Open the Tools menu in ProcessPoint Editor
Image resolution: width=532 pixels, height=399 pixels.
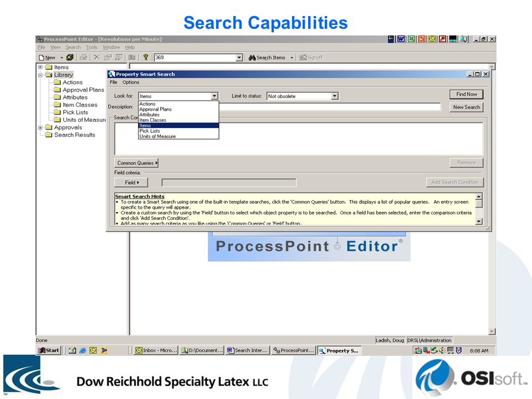(x=91, y=47)
